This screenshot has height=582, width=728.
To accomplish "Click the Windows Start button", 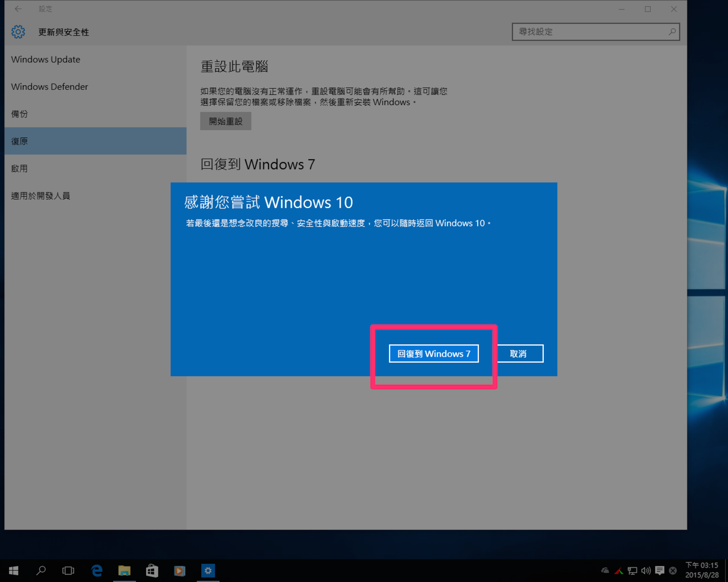I will pyautogui.click(x=14, y=571).
